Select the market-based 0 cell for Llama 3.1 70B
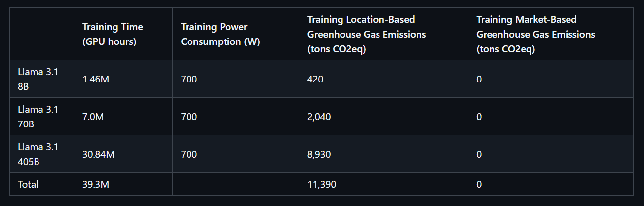The height and width of the screenshot is (206, 644). [x=479, y=117]
